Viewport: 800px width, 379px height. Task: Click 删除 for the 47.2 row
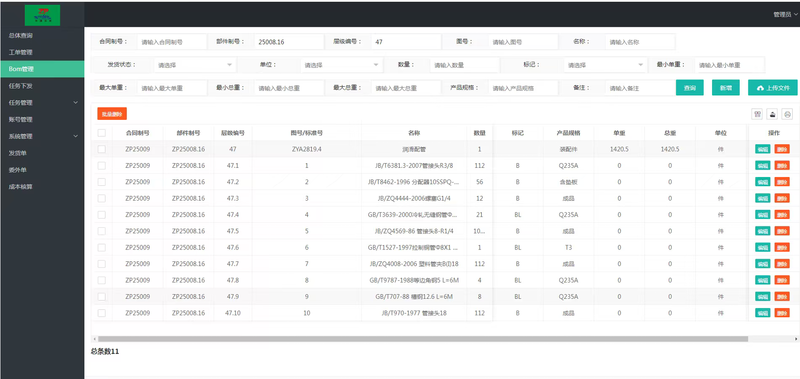[x=782, y=182]
